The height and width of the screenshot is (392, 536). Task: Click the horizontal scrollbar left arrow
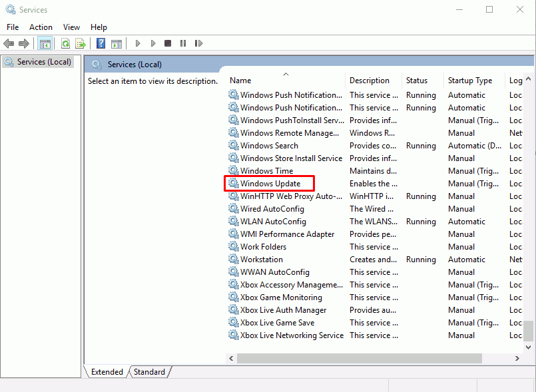[231, 358]
